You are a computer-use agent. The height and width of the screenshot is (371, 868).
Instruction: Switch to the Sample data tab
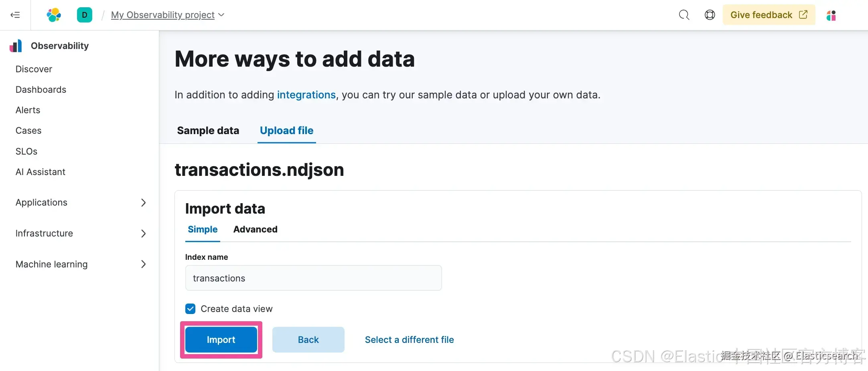click(208, 130)
